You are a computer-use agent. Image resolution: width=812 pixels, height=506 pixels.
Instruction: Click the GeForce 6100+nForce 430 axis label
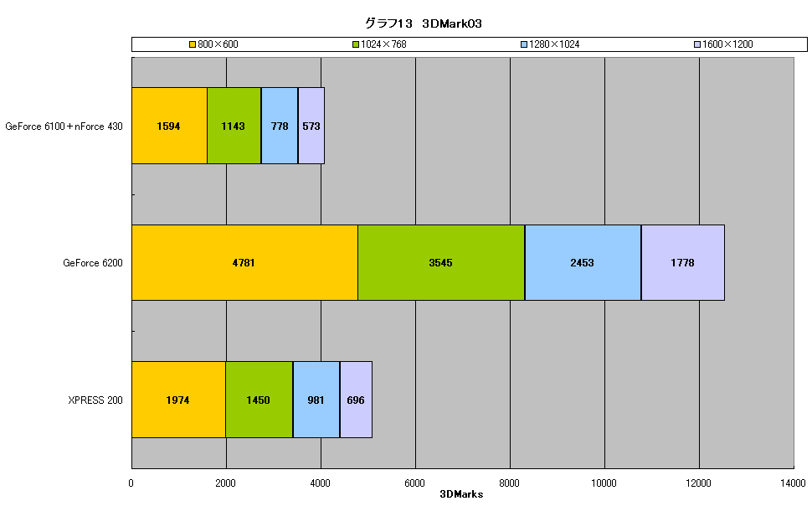[x=64, y=126]
